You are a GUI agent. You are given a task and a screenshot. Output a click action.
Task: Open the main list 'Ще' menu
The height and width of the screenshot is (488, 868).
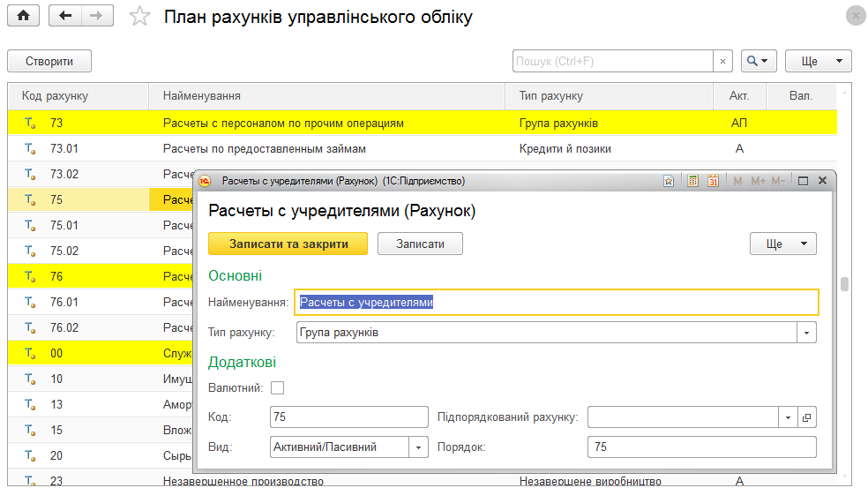point(819,61)
